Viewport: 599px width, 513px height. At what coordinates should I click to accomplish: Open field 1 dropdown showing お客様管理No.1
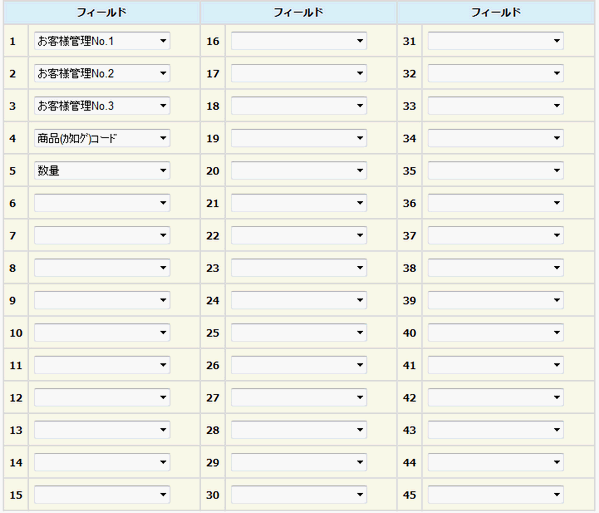click(x=102, y=41)
